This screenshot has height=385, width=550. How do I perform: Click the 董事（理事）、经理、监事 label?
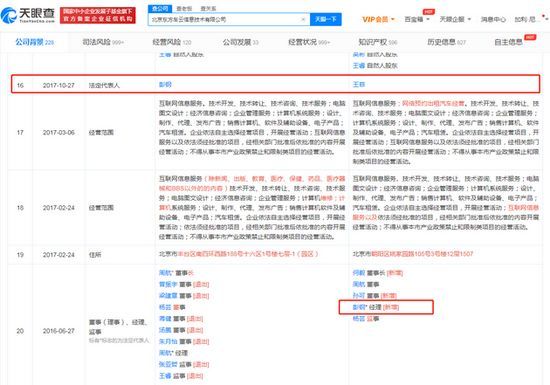point(118,326)
